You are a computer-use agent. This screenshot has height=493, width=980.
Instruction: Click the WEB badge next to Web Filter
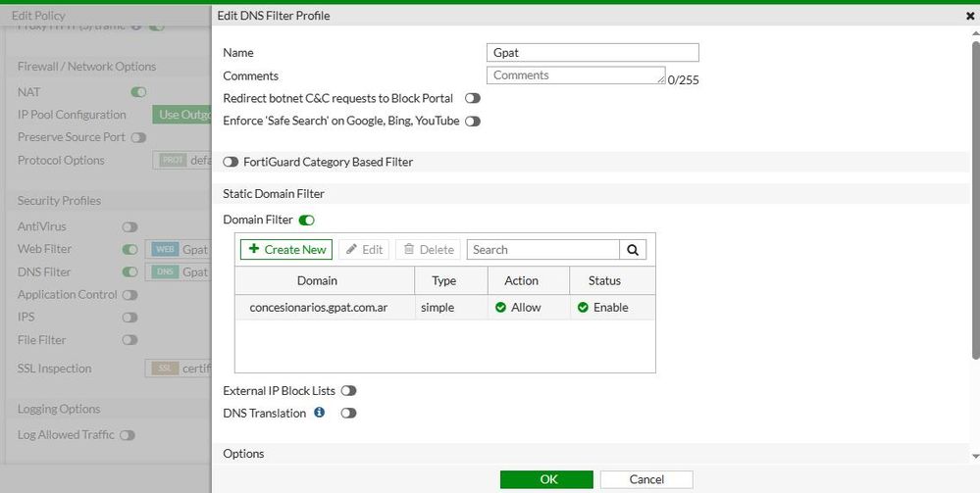(x=166, y=249)
